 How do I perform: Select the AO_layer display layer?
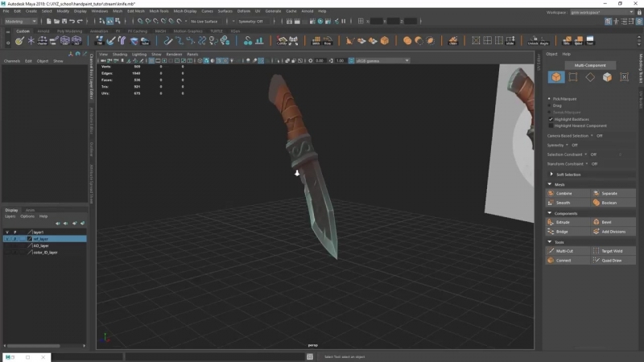[x=40, y=245]
